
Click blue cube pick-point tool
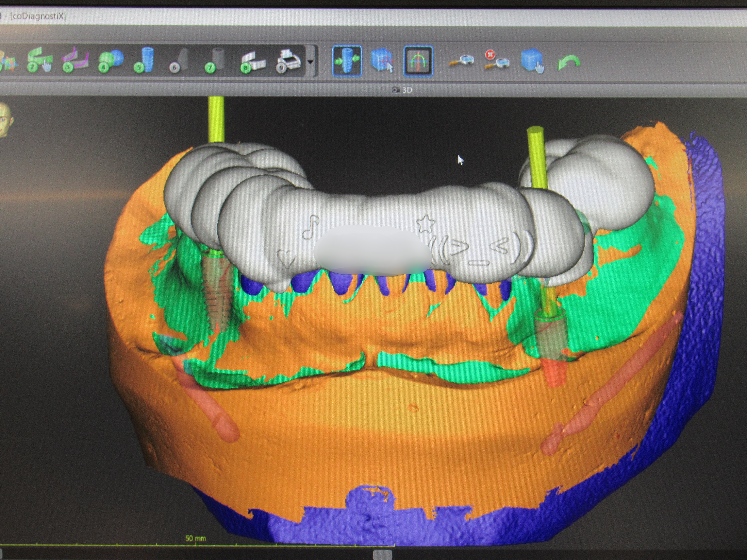[x=382, y=61]
